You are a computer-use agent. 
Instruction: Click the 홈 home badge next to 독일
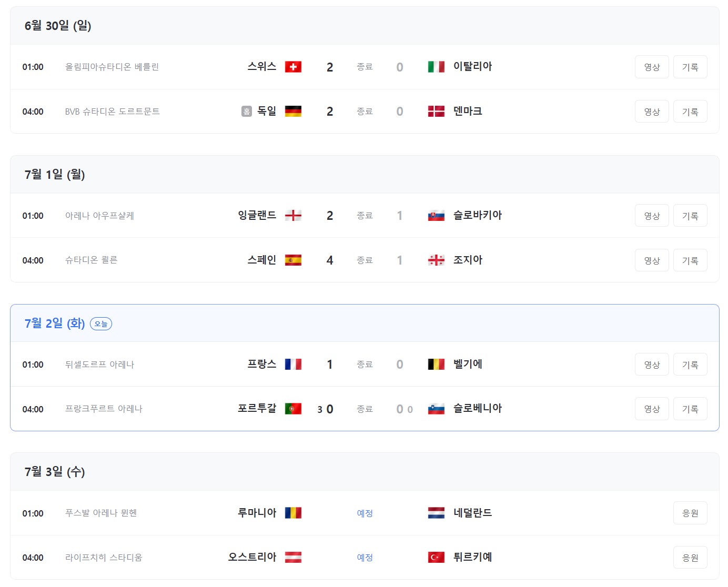pos(246,111)
